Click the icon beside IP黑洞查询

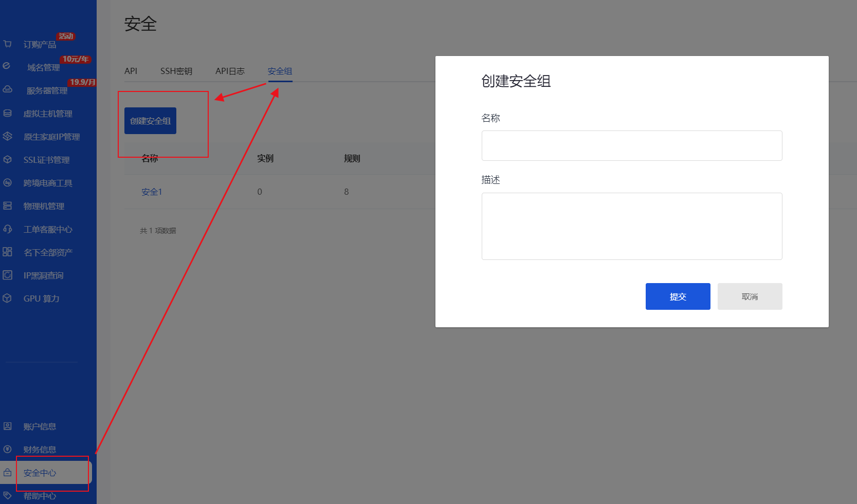tap(7, 275)
